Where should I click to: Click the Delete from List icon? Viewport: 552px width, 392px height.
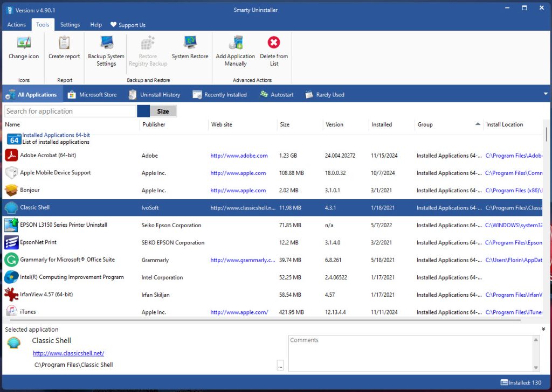[274, 43]
